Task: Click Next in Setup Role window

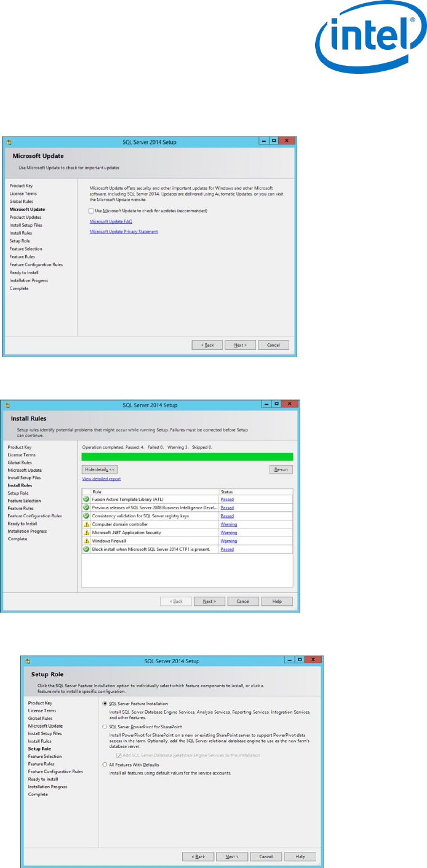Action: (232, 856)
